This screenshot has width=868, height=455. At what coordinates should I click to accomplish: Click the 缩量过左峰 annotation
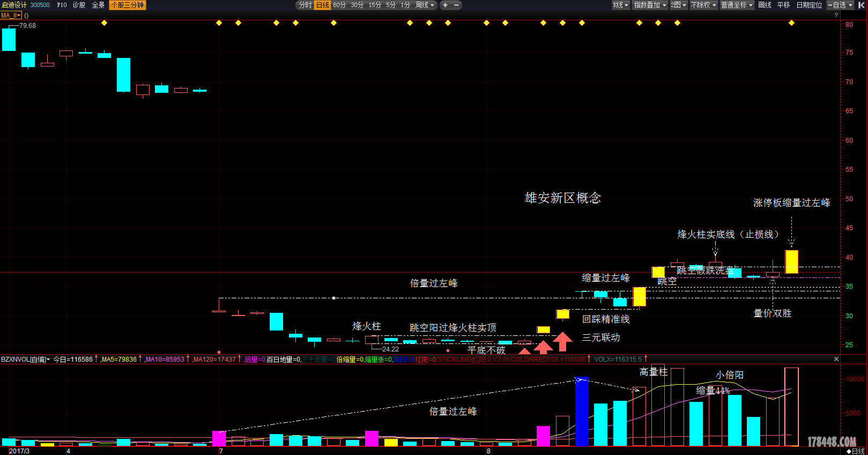(606, 278)
